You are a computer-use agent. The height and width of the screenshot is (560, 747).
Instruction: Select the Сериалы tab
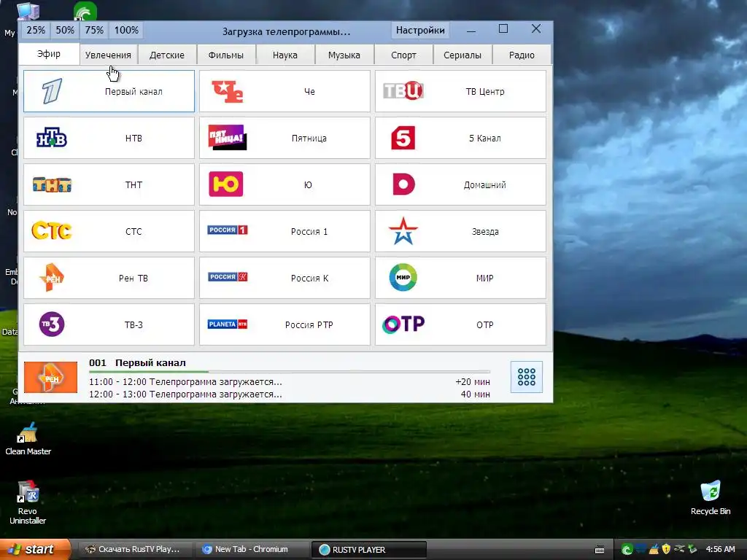(x=462, y=55)
